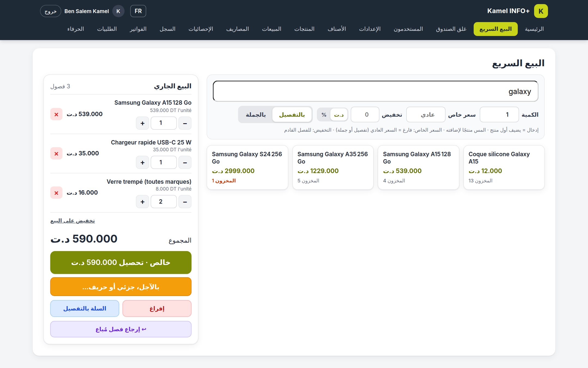Edit quantity field of Verre trempé
The image size is (588, 368).
pos(164,202)
